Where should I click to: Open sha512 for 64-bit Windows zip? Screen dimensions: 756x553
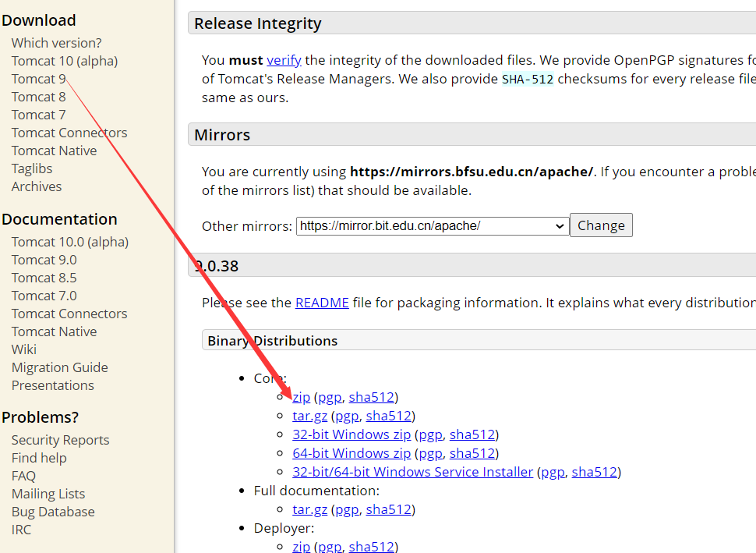pyautogui.click(x=472, y=454)
